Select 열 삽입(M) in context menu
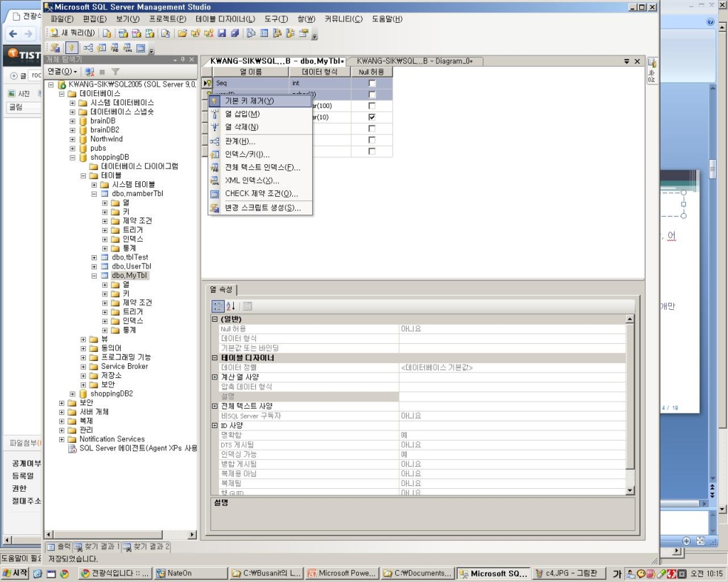The width and height of the screenshot is (728, 582). (x=260, y=114)
